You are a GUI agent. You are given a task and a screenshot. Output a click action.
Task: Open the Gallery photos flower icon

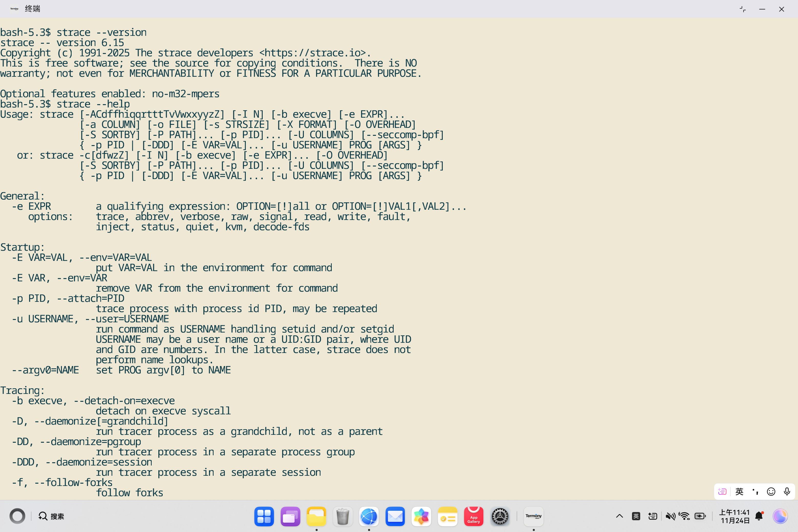click(421, 516)
